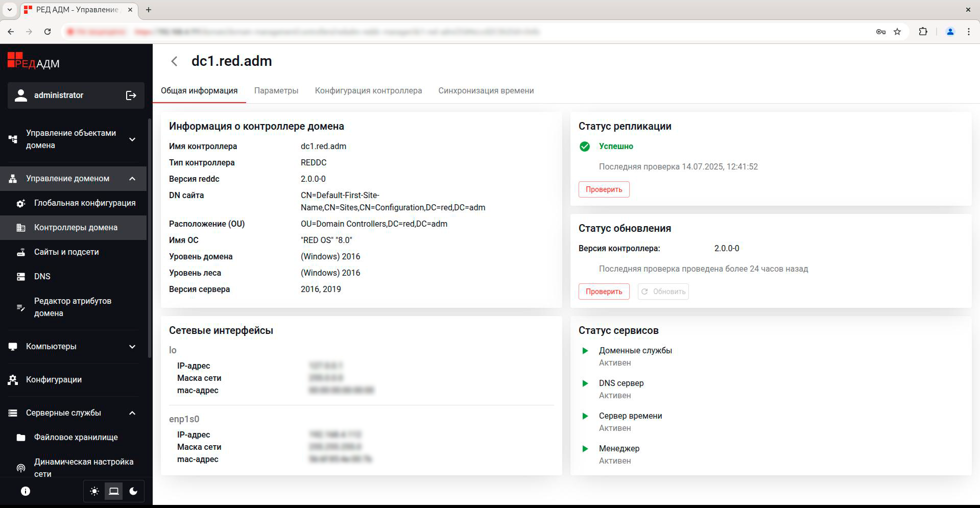Click the Версия reddc value 2.0.0-0
Viewport: 980px width, 508px height.
point(313,179)
